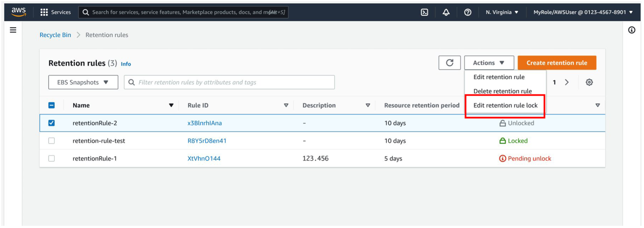This screenshot has width=644, height=228.
Task: Click the Pending unlock warning icon
Action: (x=502, y=159)
